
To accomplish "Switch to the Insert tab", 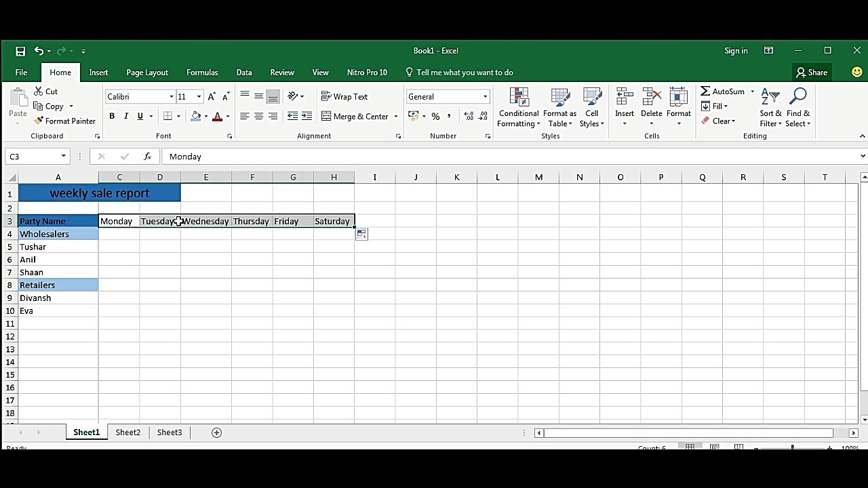I will (98, 73).
